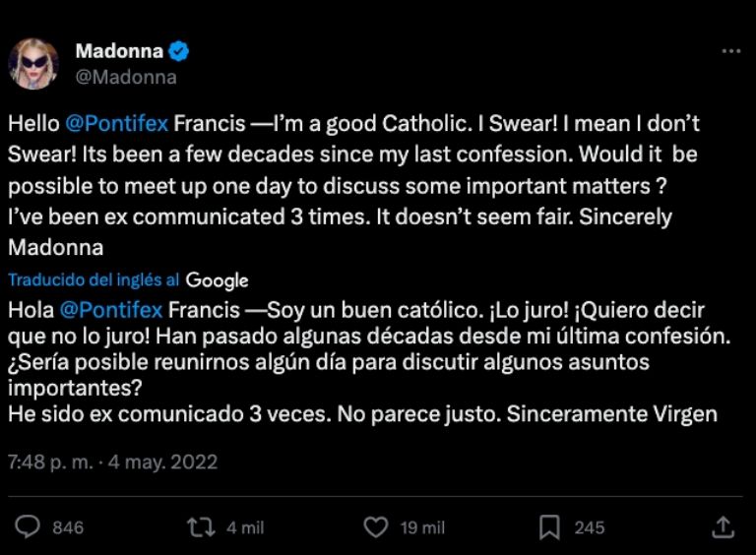This screenshot has height=555, width=756.
Task: Click the "4 mil" retweet count
Action: 245,528
